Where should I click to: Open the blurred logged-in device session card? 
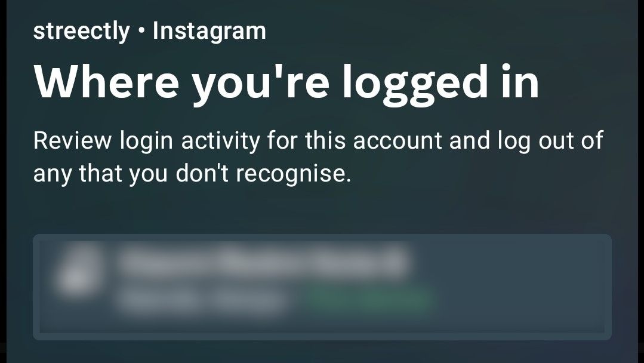tap(322, 287)
